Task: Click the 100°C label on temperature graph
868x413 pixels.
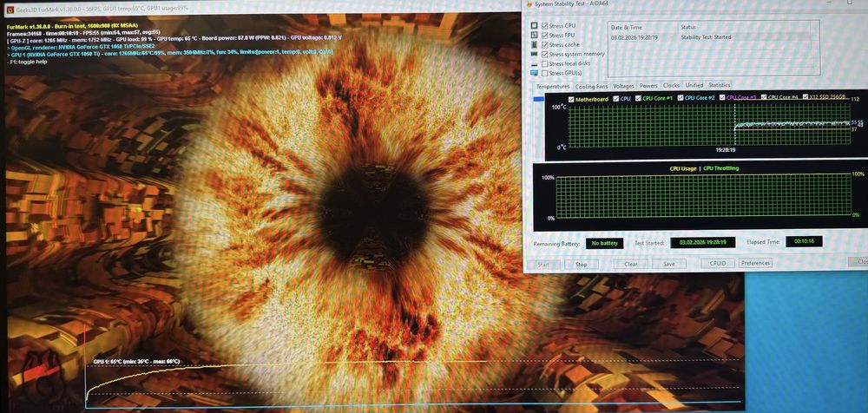Action: click(x=558, y=108)
